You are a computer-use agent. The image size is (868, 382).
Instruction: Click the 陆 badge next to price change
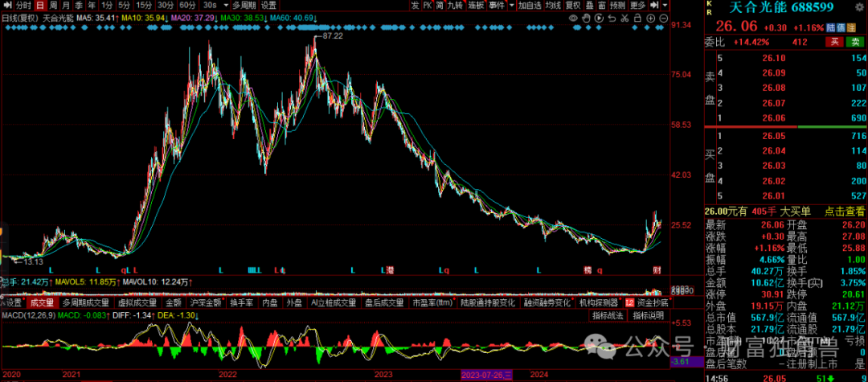[831, 27]
